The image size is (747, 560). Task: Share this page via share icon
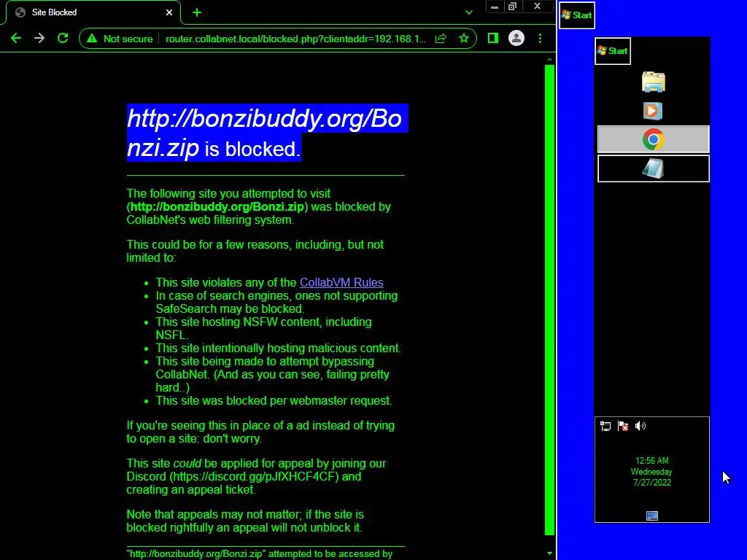coord(441,39)
